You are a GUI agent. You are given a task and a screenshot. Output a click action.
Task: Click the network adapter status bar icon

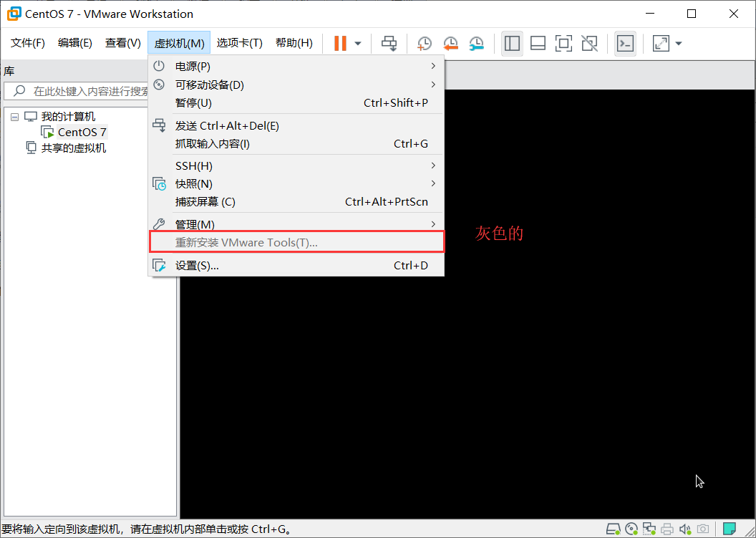(x=649, y=529)
